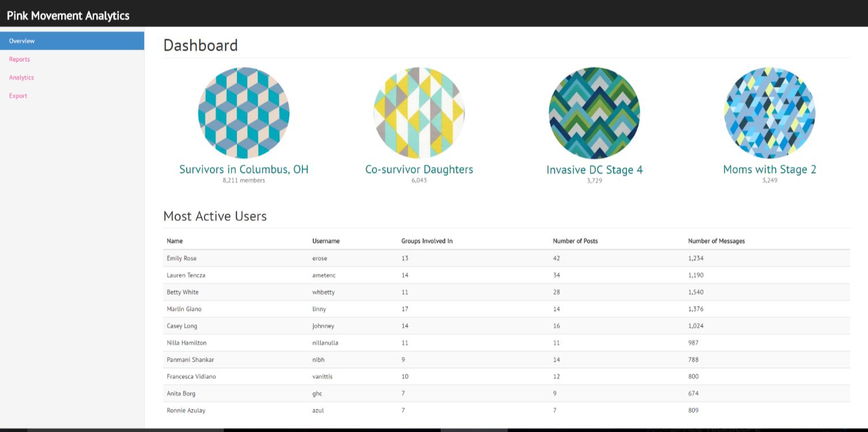Click username nillanulla in the table
The height and width of the screenshot is (432, 868).
point(325,343)
